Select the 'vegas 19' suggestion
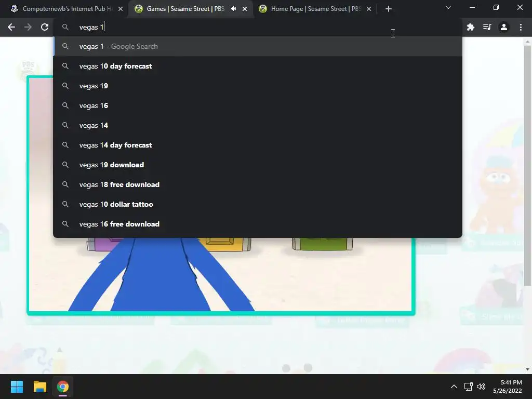The width and height of the screenshot is (532, 399). [258, 86]
